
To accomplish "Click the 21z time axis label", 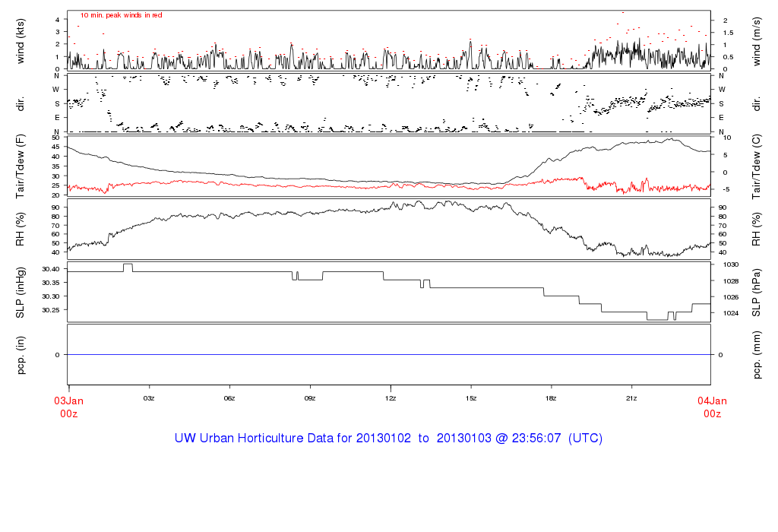I will (x=631, y=398).
